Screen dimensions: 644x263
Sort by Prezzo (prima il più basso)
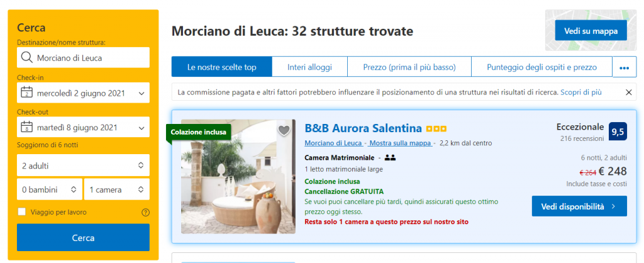(409, 67)
